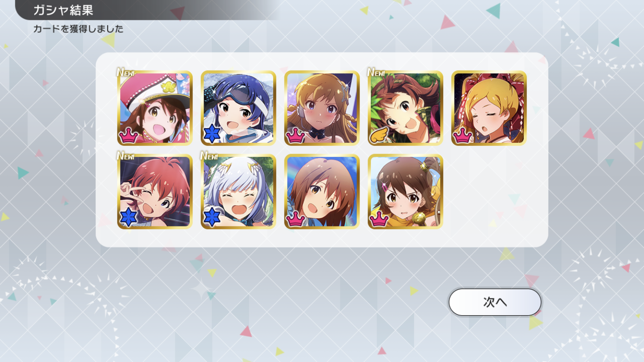Click the pink crown icon on the blonde girl card

click(x=462, y=136)
